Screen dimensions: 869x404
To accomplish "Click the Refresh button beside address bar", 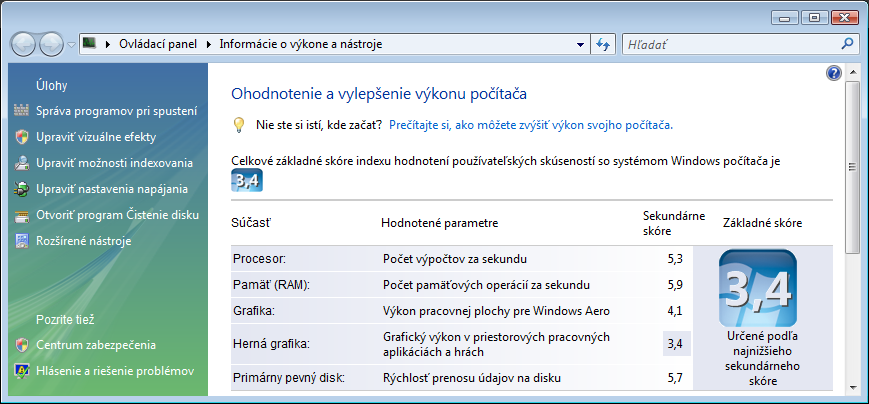I will [x=603, y=44].
